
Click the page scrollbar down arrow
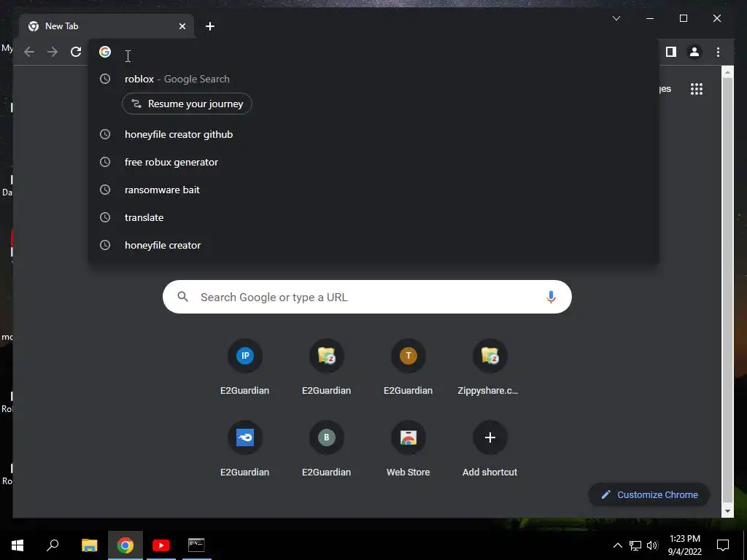click(727, 511)
